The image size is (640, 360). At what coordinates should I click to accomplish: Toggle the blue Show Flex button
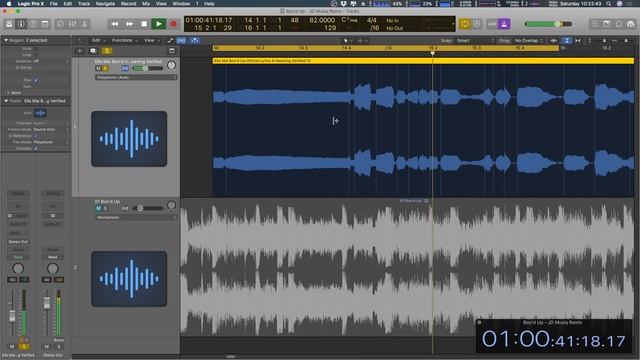(181, 40)
